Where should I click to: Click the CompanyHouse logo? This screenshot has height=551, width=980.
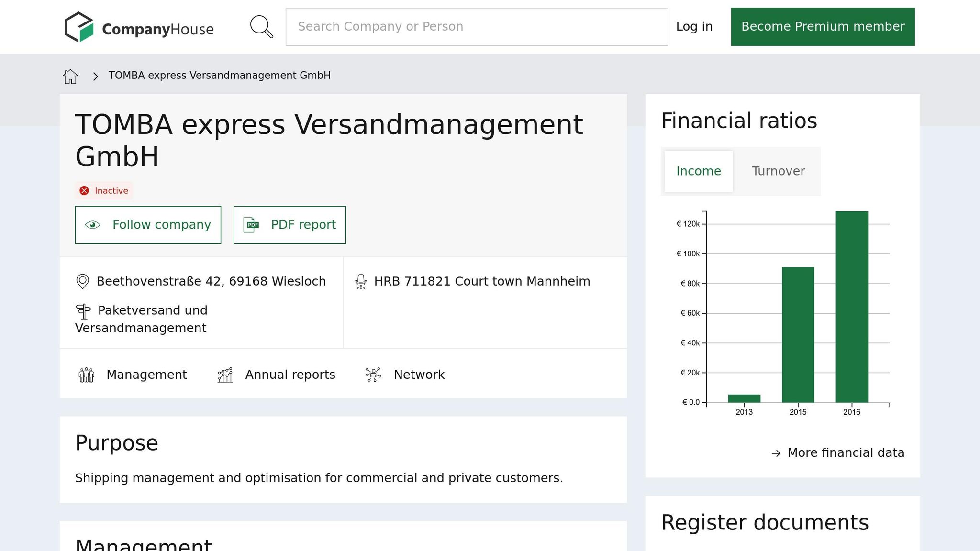coord(139,27)
